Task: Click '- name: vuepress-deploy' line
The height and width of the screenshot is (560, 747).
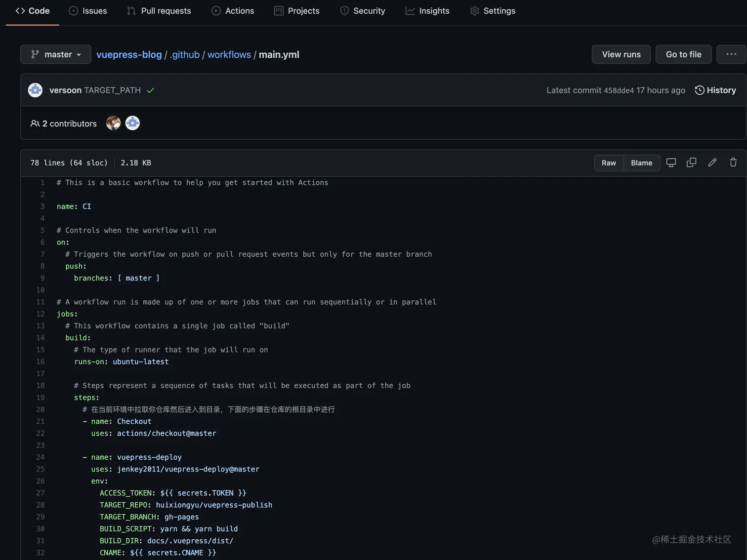Action: [132, 457]
